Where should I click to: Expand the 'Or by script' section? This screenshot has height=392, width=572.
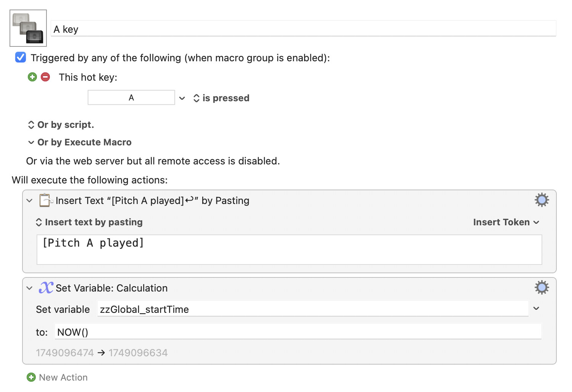[x=61, y=125]
